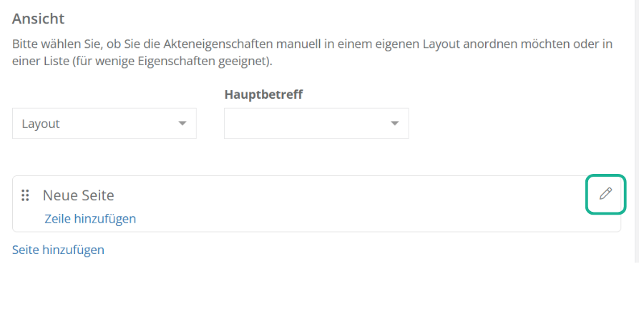The width and height of the screenshot is (644, 322).
Task: Click the 'Hauptbetreff' field label
Action: 263,94
